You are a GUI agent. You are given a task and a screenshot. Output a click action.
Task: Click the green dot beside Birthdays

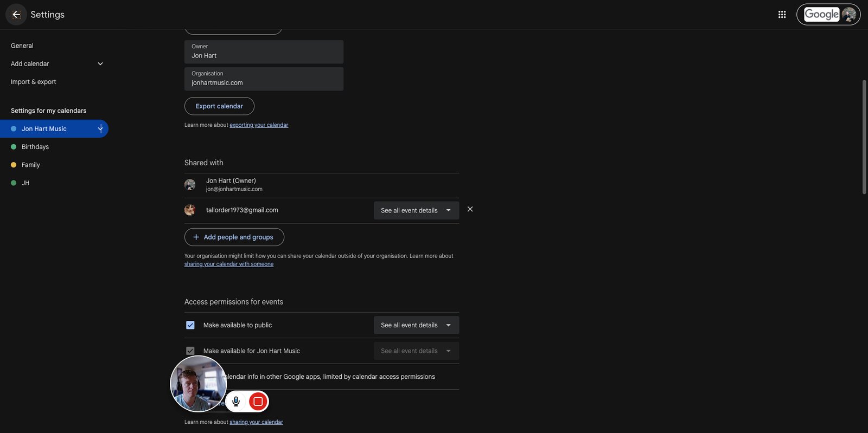(14, 147)
